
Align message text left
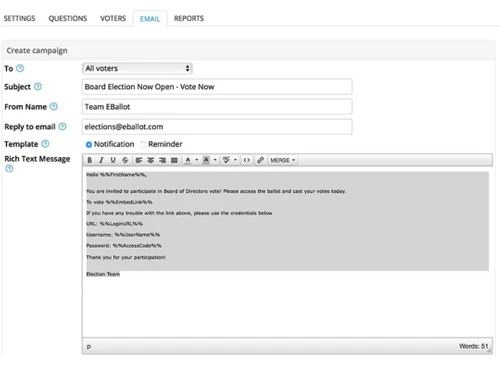pyautogui.click(x=139, y=160)
